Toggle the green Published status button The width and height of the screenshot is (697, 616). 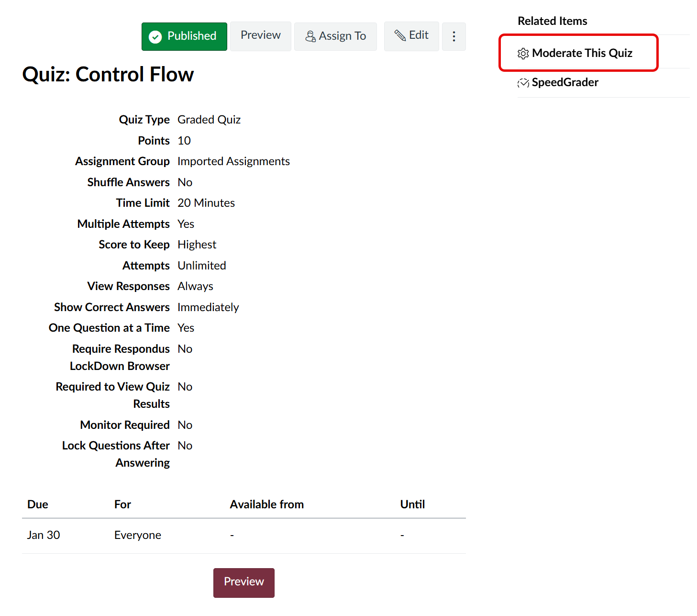click(x=184, y=36)
